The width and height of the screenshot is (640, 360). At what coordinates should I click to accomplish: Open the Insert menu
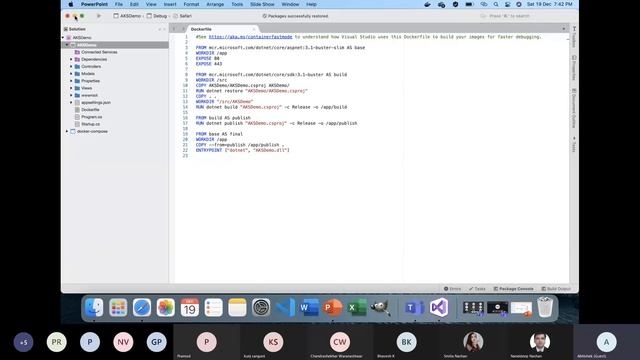click(x=170, y=4)
